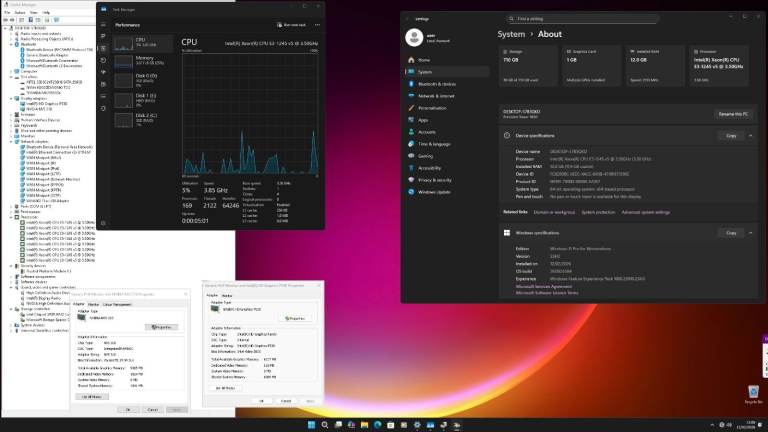Open Windows Update in Settings sidebar
Image resolution: width=768 pixels, height=432 pixels.
click(440, 192)
